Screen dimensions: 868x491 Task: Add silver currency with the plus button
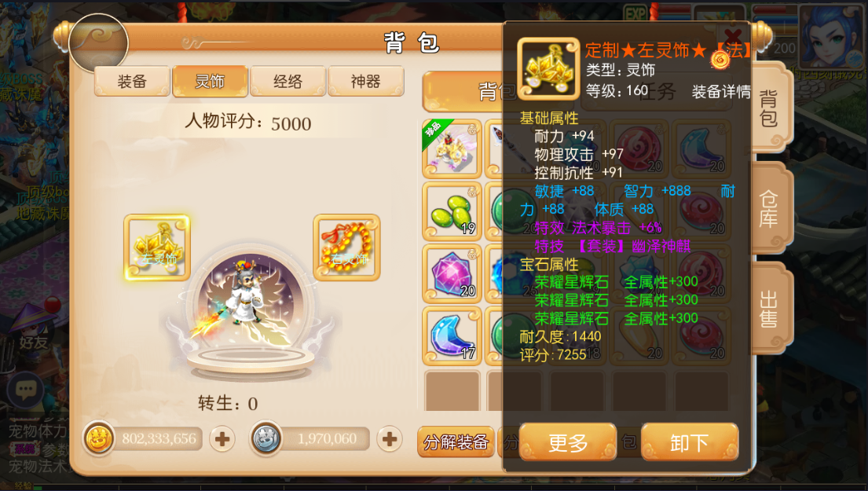[x=390, y=439]
